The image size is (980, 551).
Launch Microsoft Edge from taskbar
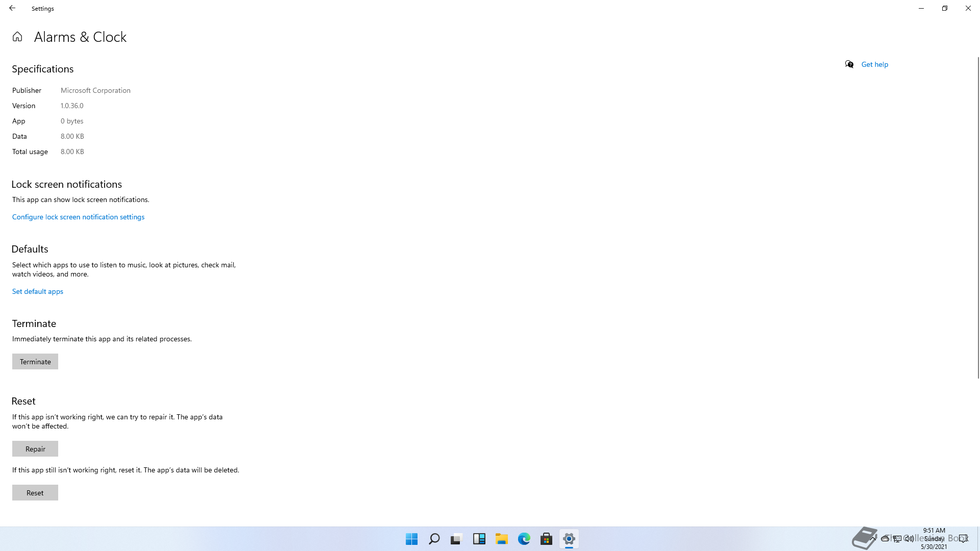pyautogui.click(x=524, y=539)
